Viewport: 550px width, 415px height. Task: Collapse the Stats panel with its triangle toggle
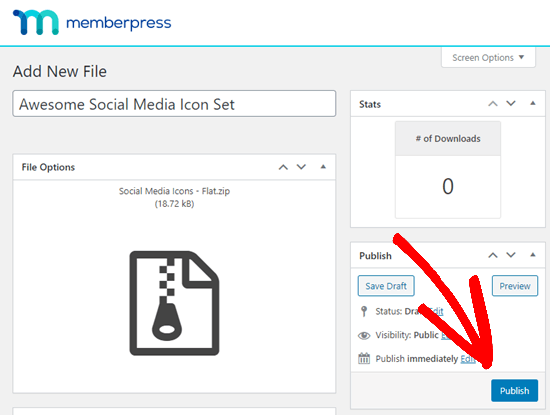tap(533, 103)
